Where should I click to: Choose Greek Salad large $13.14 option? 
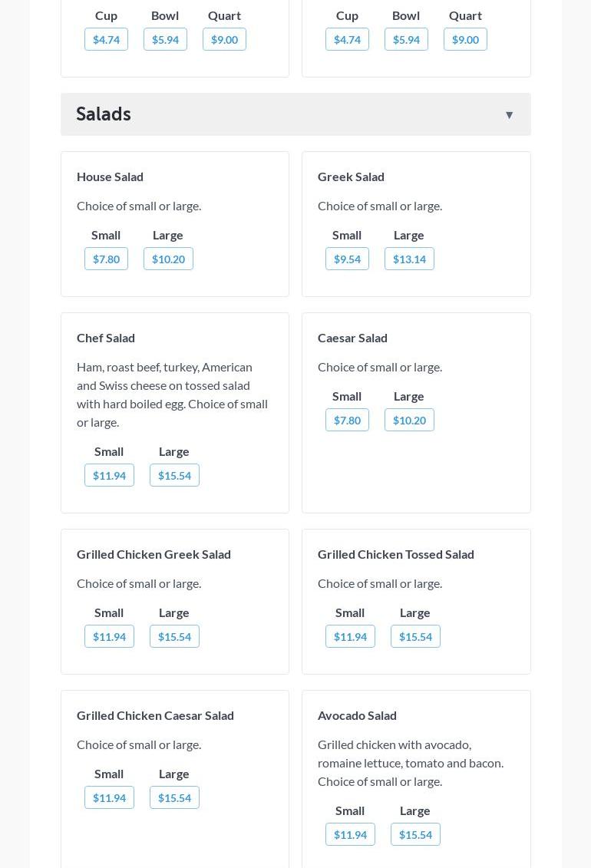[409, 259]
